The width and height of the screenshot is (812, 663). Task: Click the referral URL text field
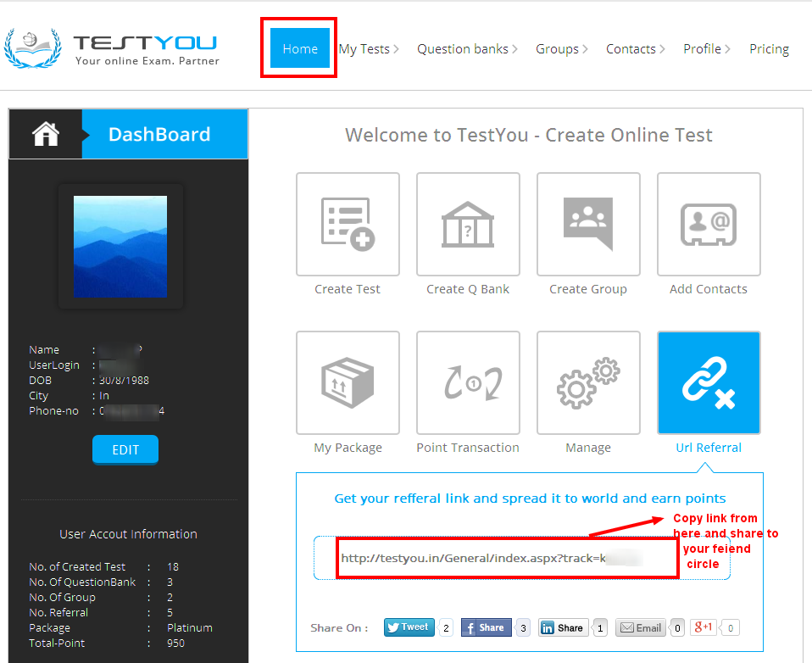[522, 558]
